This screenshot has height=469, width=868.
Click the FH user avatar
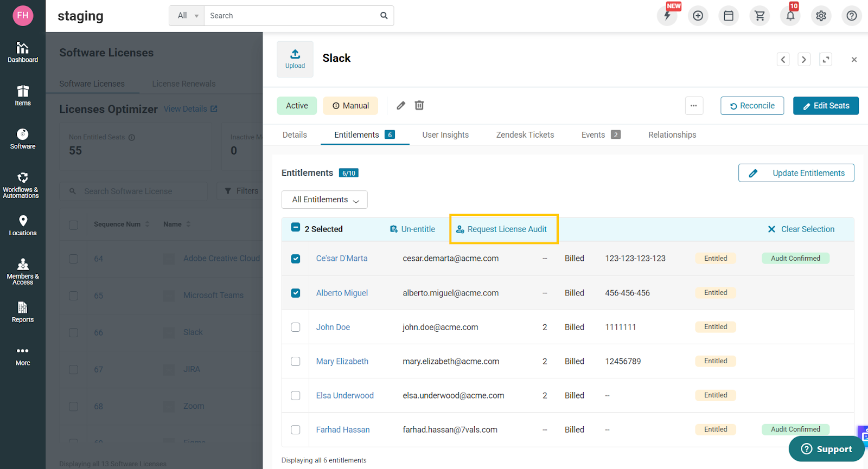[x=23, y=15]
